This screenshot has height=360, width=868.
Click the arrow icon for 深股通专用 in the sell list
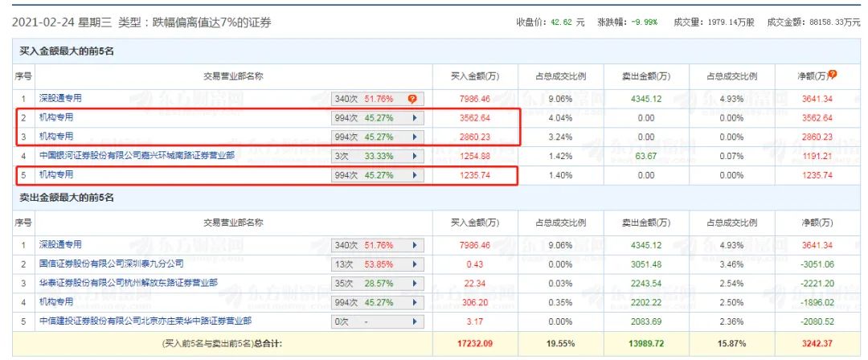point(415,244)
